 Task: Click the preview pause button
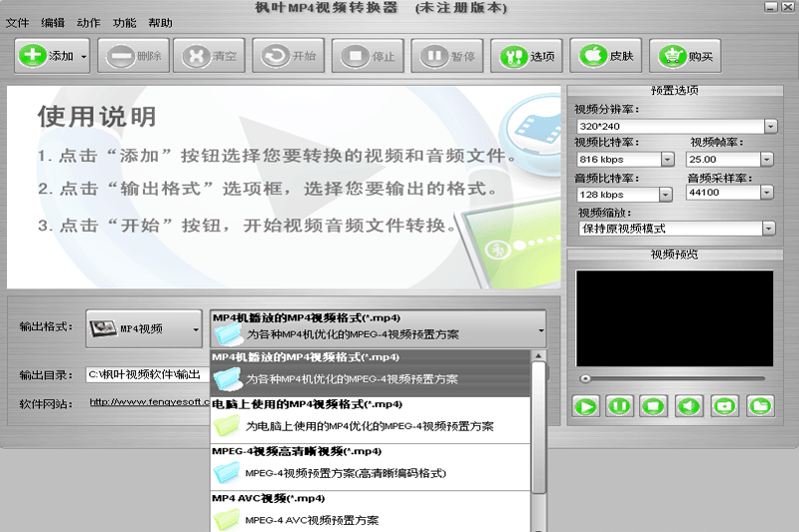point(620,406)
